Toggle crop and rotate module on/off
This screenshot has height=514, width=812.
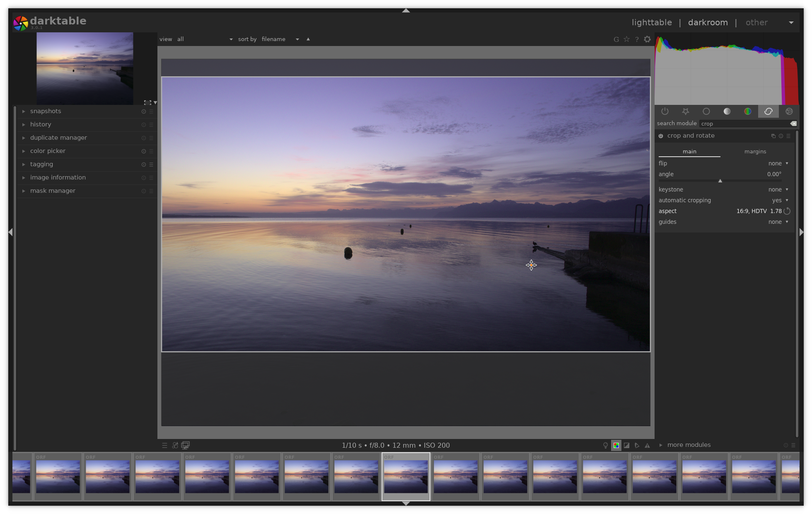point(661,136)
